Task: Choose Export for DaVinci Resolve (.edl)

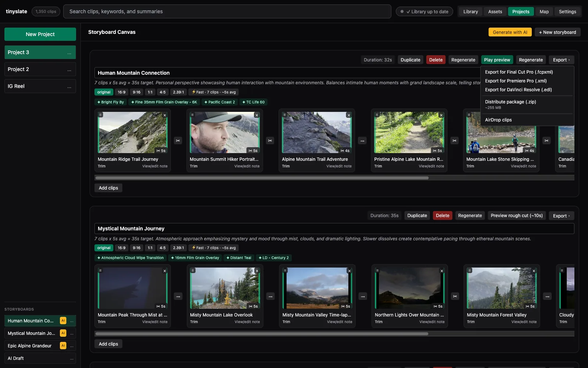Action: [527, 90]
